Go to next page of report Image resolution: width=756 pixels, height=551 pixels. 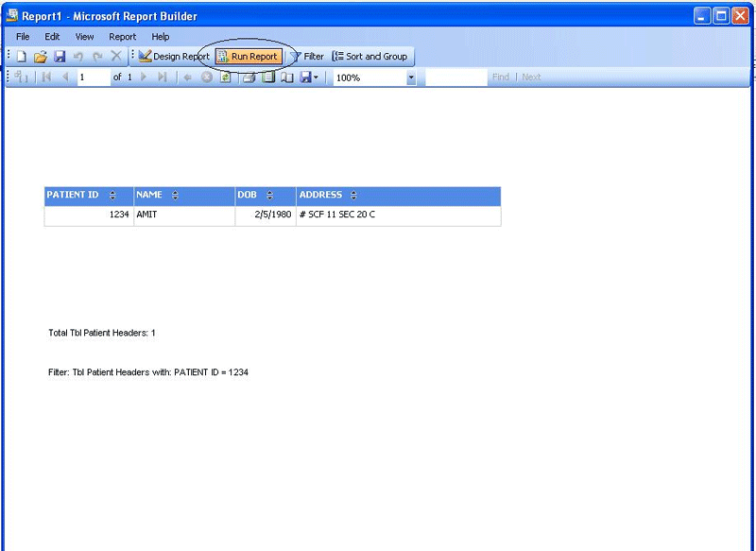144,77
